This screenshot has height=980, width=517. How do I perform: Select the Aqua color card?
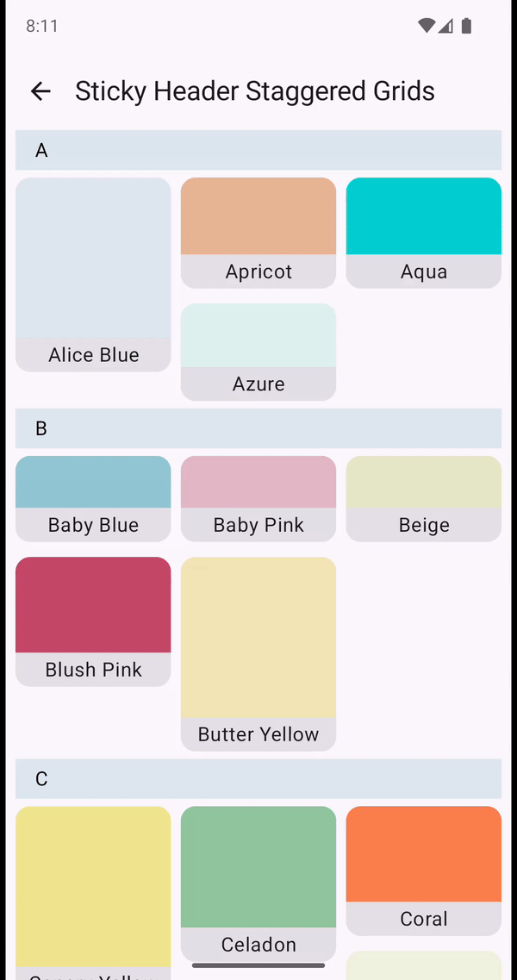[423, 231]
